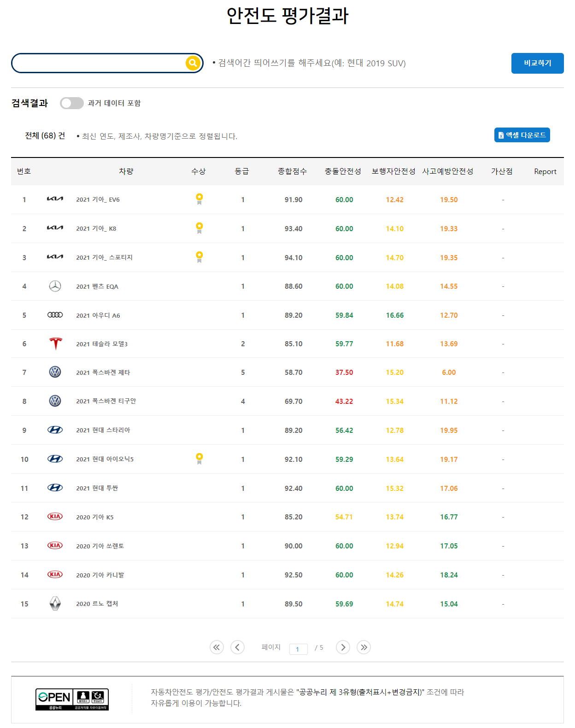Click the page number input box
Screen dimensions: 575x728
[298, 649]
